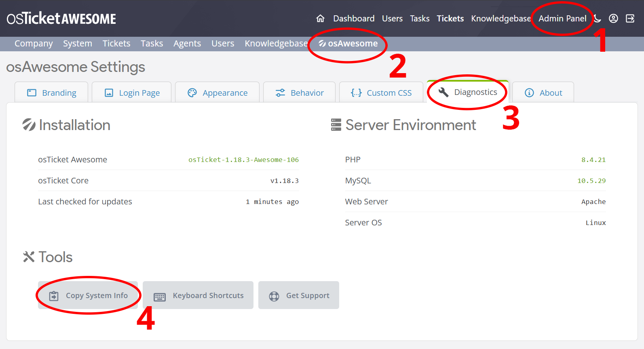Click the PHP version 8.4.21
644x349 pixels.
[x=593, y=160]
